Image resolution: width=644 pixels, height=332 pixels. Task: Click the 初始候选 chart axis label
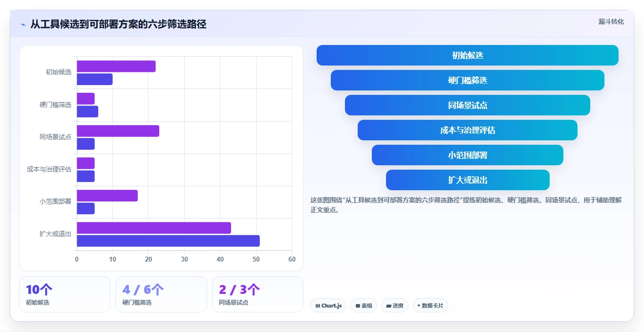point(59,72)
